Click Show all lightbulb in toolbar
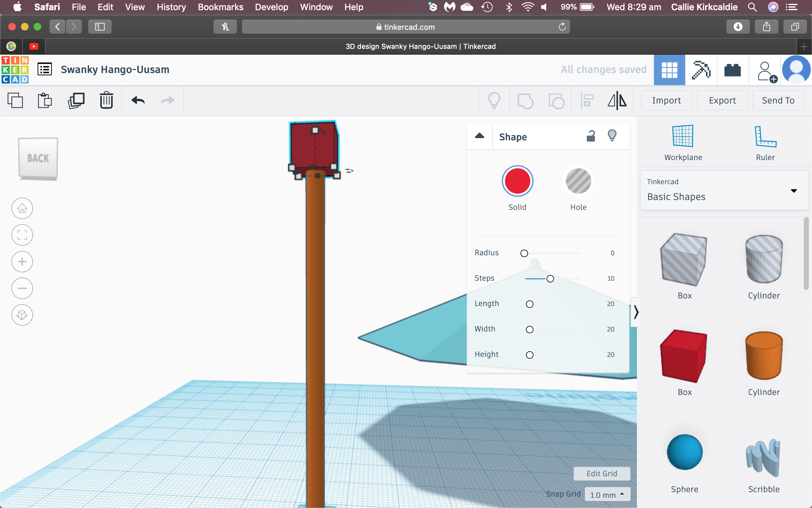 494,100
